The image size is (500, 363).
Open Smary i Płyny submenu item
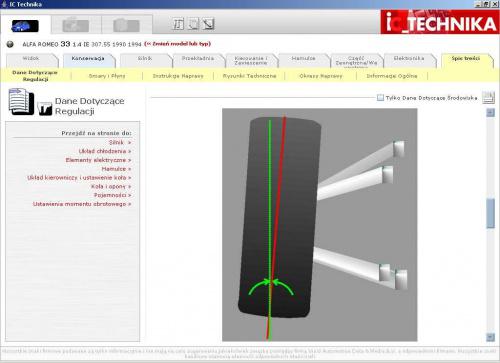107,76
